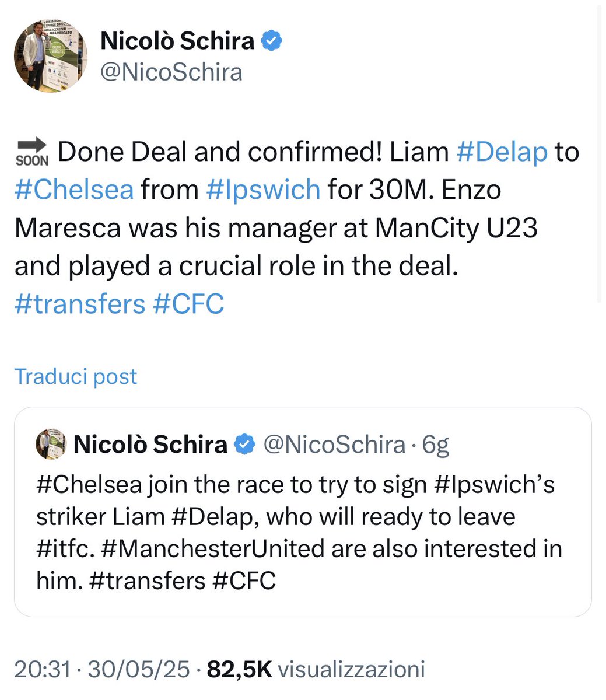Screen dimensions: 606x700
Task: Open Nicolò Schira's profile picture
Action: click(51, 57)
